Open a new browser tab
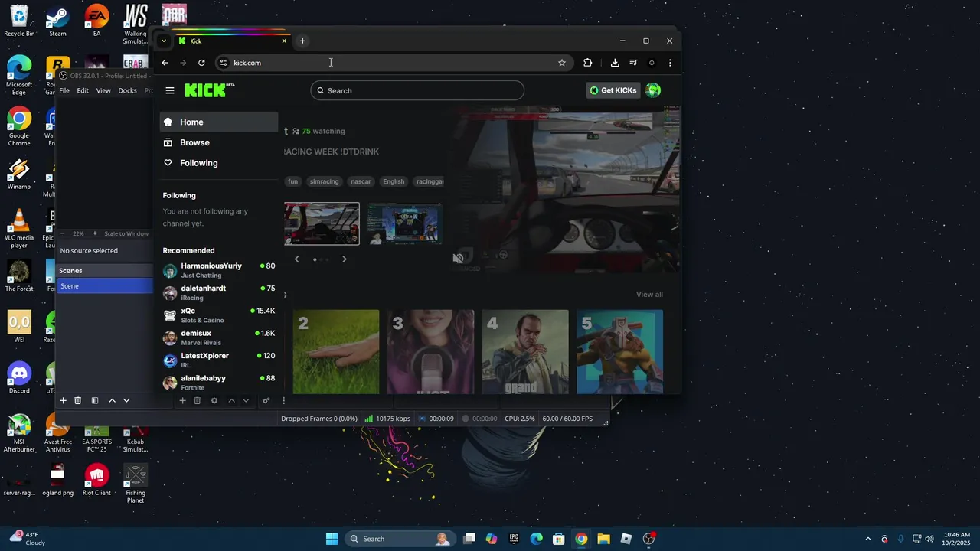The image size is (980, 551). tap(302, 41)
